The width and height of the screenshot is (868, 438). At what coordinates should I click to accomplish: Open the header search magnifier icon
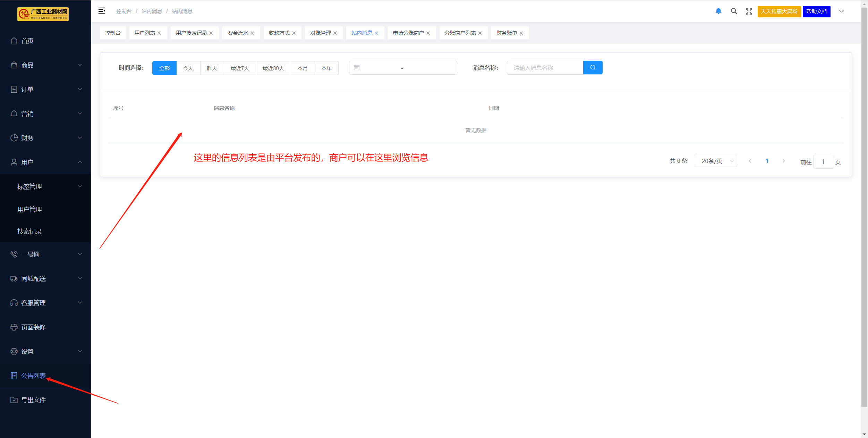pos(734,11)
